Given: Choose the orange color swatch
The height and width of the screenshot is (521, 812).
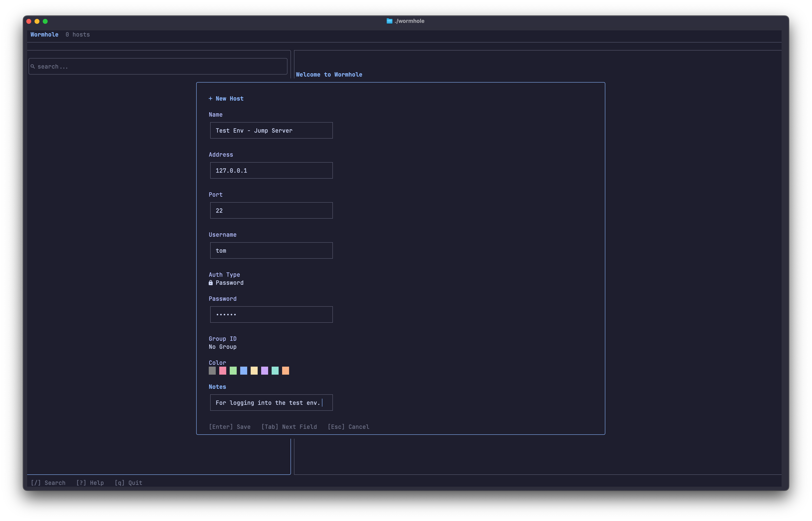Looking at the screenshot, I should click(x=286, y=371).
